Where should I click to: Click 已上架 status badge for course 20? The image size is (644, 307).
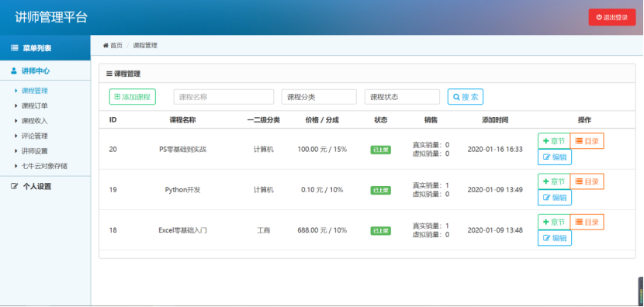pos(381,150)
